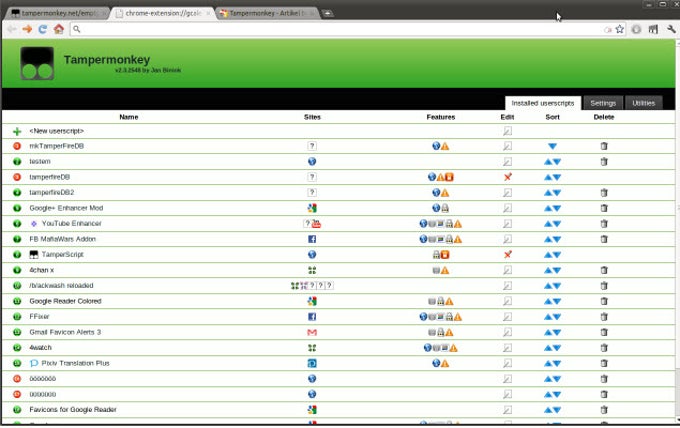Open the Pixiv Translation Plus script name
Screen dimensions: 680x428
click(x=75, y=363)
